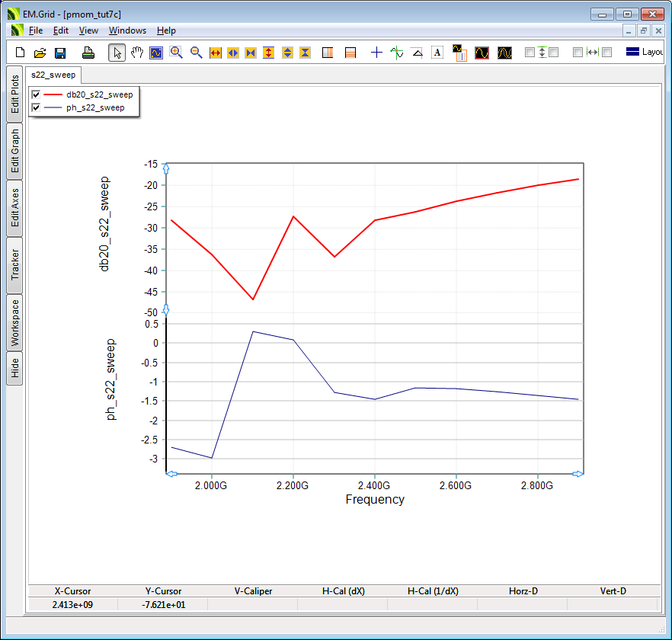The width and height of the screenshot is (672, 640).
Task: Click the New file icon
Action: pos(21,53)
